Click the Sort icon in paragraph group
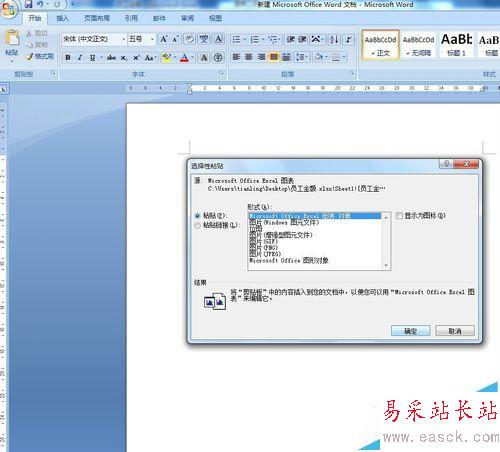Screen dimensions: 500x452 click(x=334, y=39)
